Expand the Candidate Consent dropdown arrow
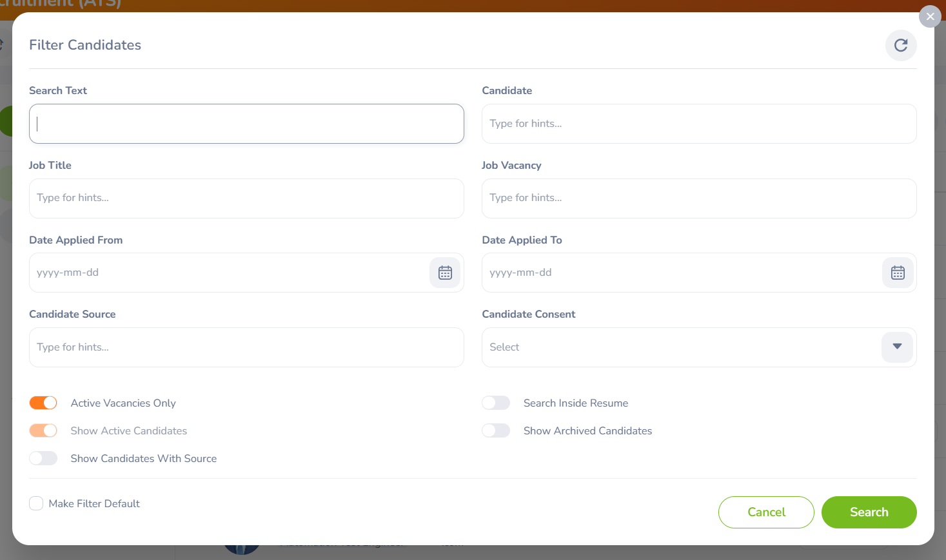This screenshot has width=946, height=560. point(897,347)
